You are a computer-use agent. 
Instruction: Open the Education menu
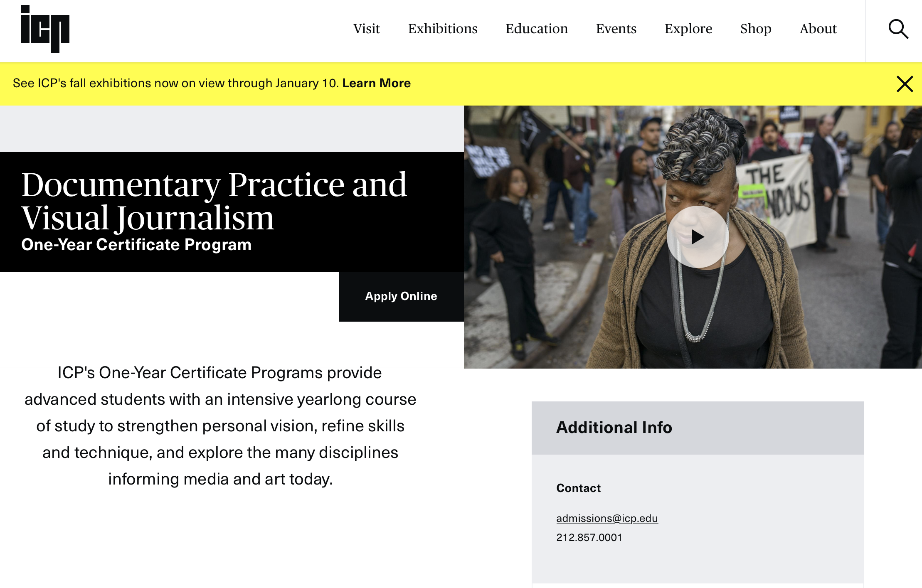pyautogui.click(x=536, y=29)
